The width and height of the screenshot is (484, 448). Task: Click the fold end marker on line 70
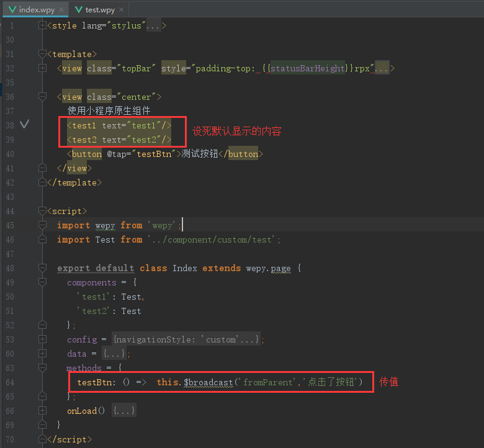[x=42, y=439]
